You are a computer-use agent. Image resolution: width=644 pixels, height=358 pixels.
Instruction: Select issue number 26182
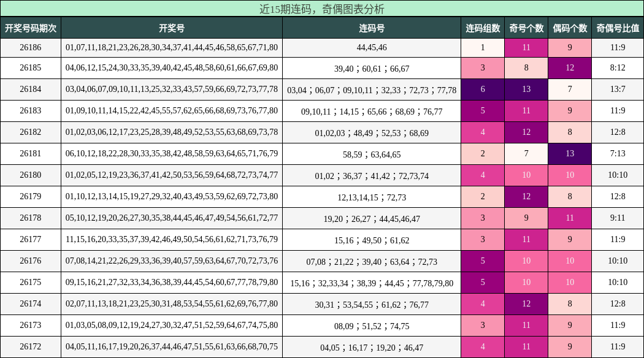click(31, 132)
